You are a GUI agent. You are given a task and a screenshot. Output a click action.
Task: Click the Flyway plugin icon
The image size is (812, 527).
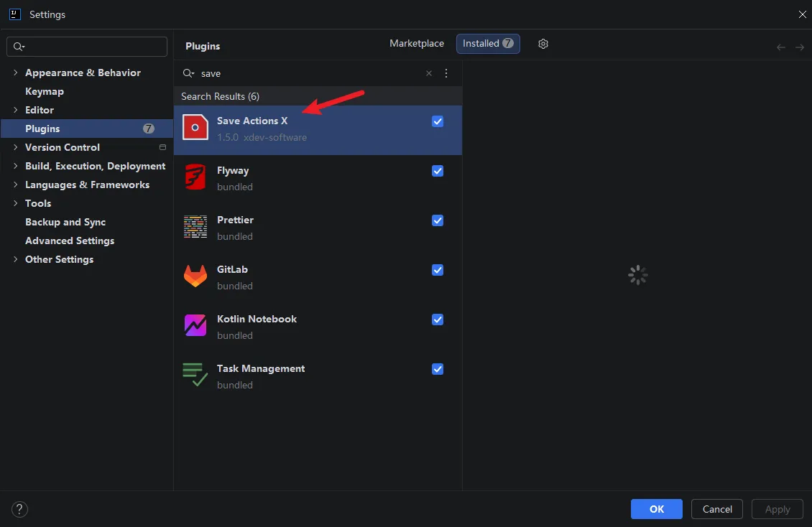[195, 177]
